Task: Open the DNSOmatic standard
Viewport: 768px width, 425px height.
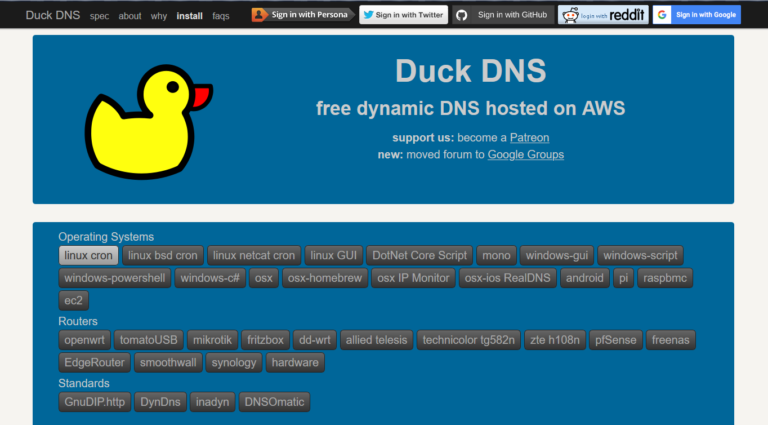Action: [x=274, y=402]
